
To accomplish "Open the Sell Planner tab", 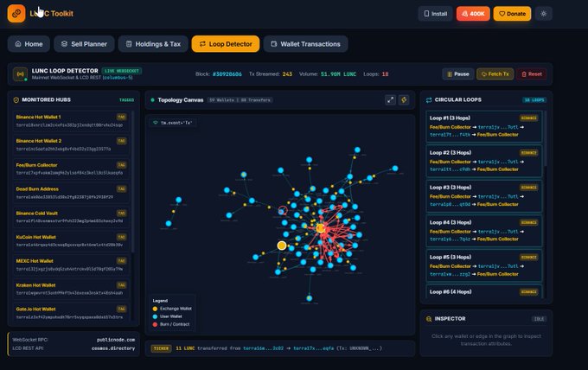I will tap(84, 44).
